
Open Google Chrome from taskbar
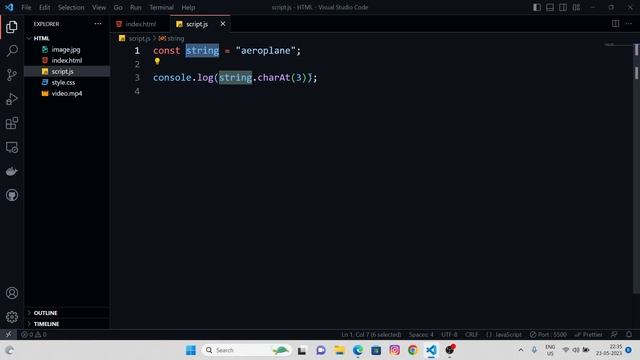click(x=413, y=350)
